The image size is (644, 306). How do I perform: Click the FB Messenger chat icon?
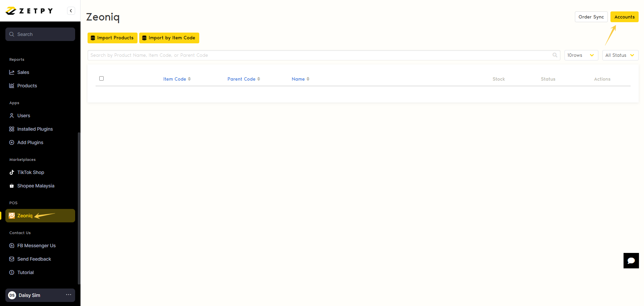(x=12, y=246)
